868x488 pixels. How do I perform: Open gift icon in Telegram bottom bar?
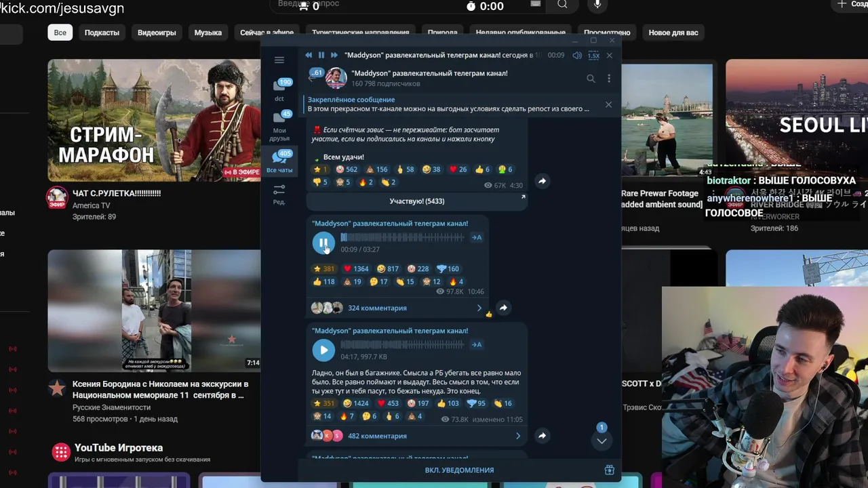(609, 470)
